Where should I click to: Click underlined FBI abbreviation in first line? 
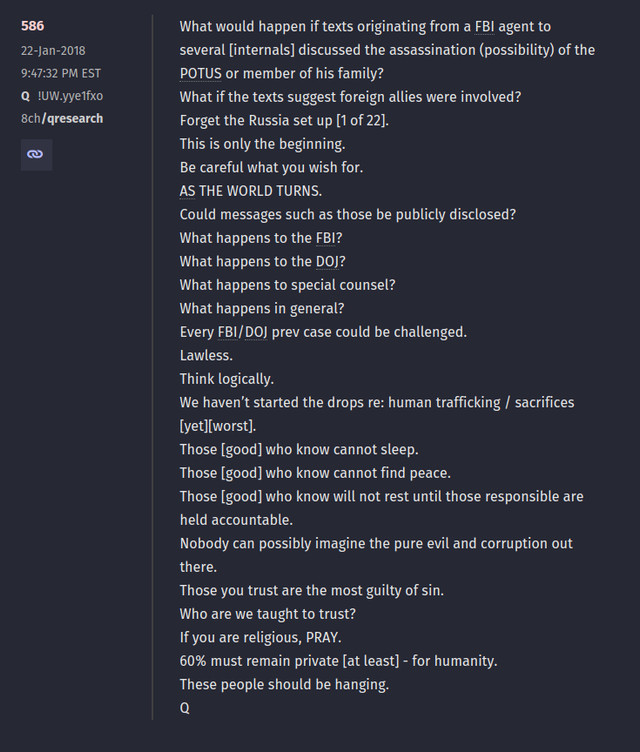click(485, 27)
